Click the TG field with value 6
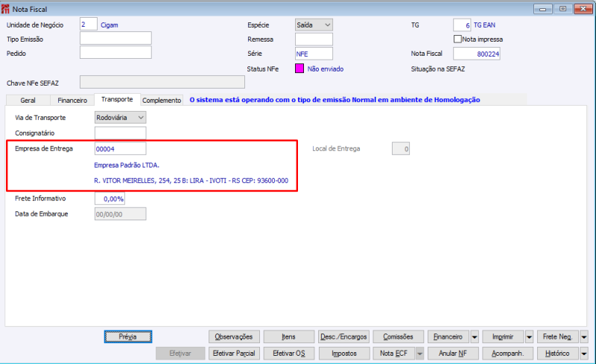 tap(462, 25)
